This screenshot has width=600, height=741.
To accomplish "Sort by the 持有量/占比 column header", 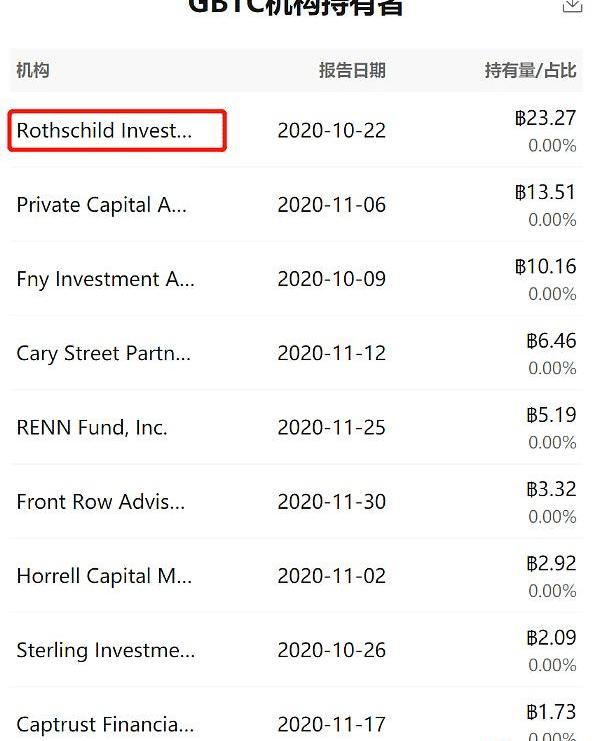I will [530, 70].
